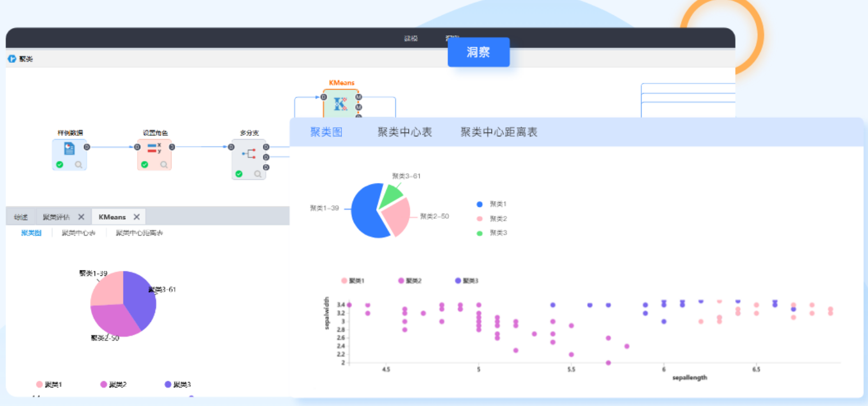The width and height of the screenshot is (868, 406).
Task: Open the magnifier preview on 多分支 node
Action: 258,174
